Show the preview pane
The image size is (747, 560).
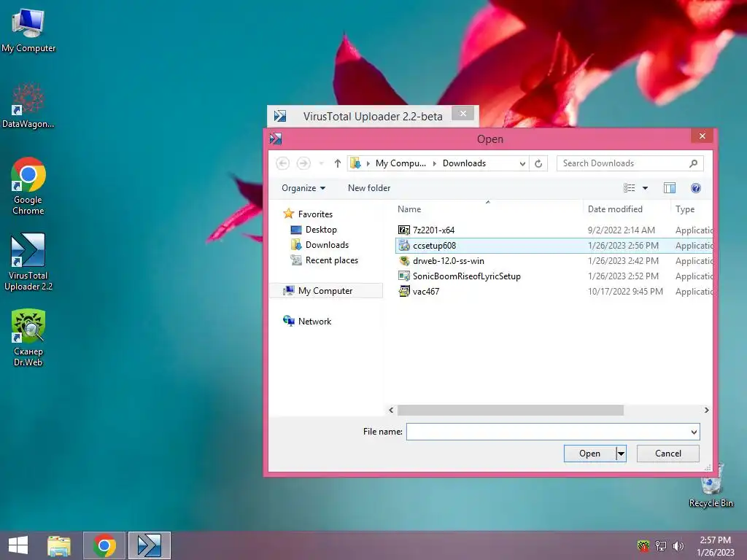tap(670, 188)
